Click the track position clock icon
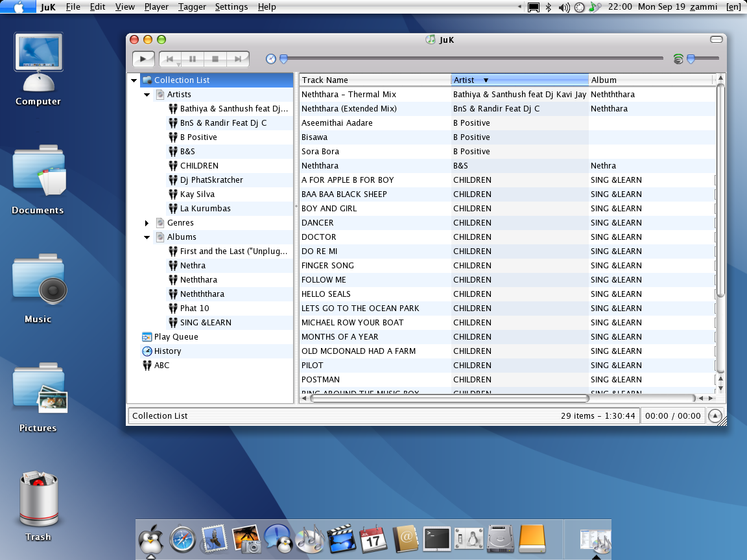The width and height of the screenshot is (747, 560). click(x=270, y=59)
